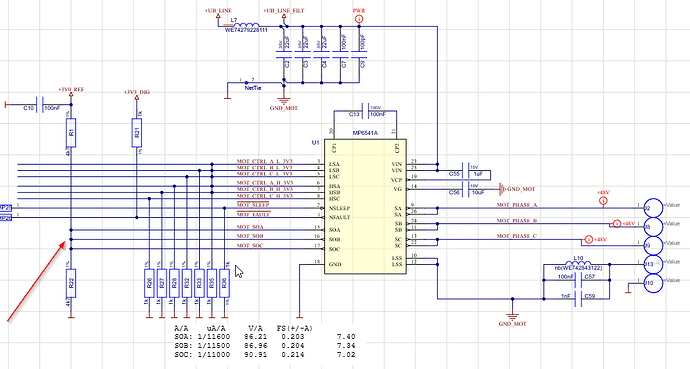Click the VCP pin name
690x369 pixels.
396,180
